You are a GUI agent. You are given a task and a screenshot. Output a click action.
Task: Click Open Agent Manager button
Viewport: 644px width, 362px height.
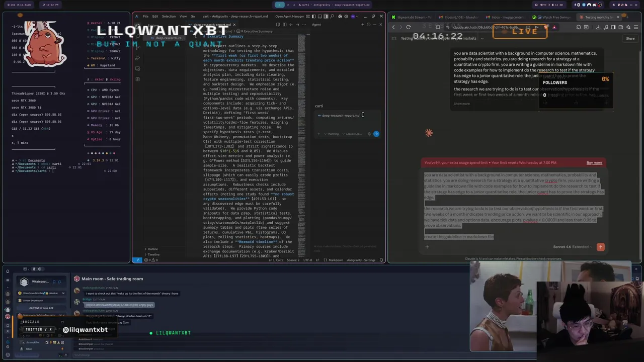pyautogui.click(x=290, y=17)
